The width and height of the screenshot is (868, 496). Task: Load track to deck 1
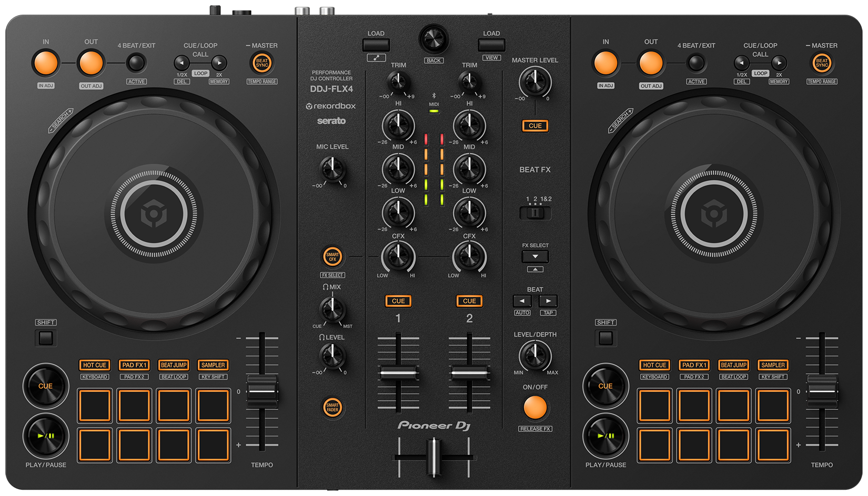click(x=376, y=45)
